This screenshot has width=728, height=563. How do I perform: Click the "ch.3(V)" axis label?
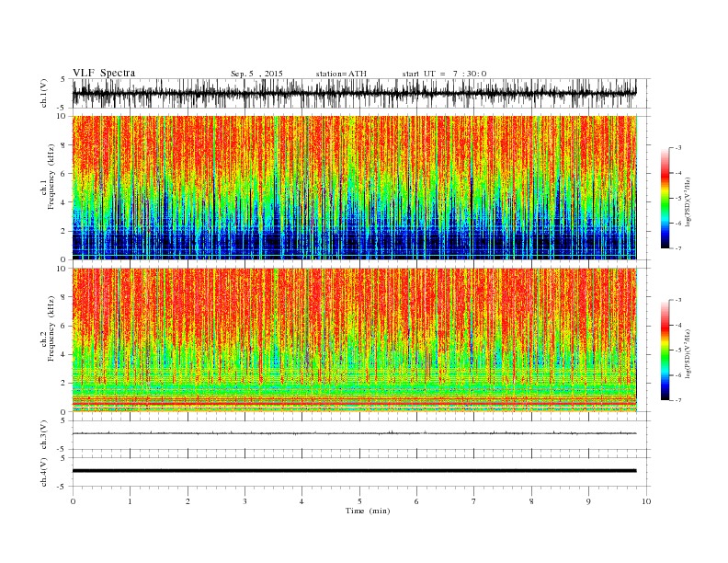coord(44,435)
